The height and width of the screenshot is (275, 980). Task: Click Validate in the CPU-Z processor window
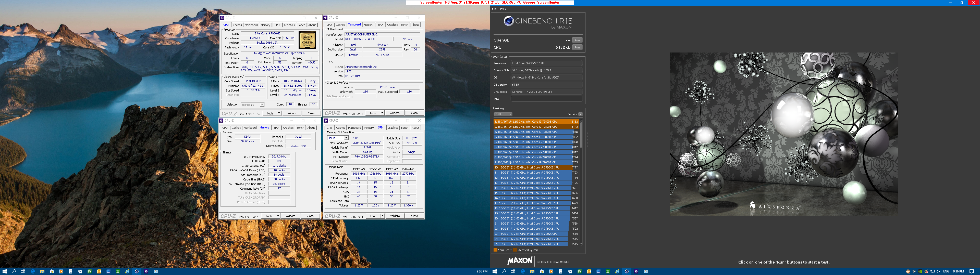tap(291, 113)
